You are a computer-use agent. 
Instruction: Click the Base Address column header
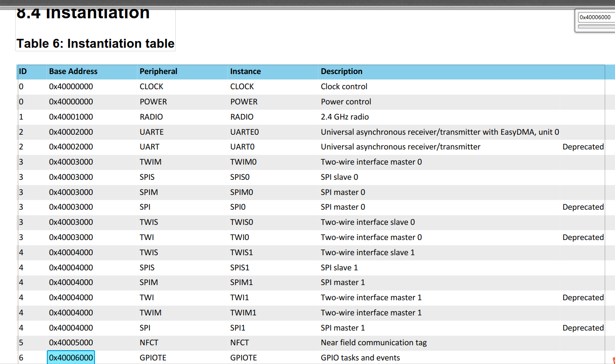click(73, 71)
